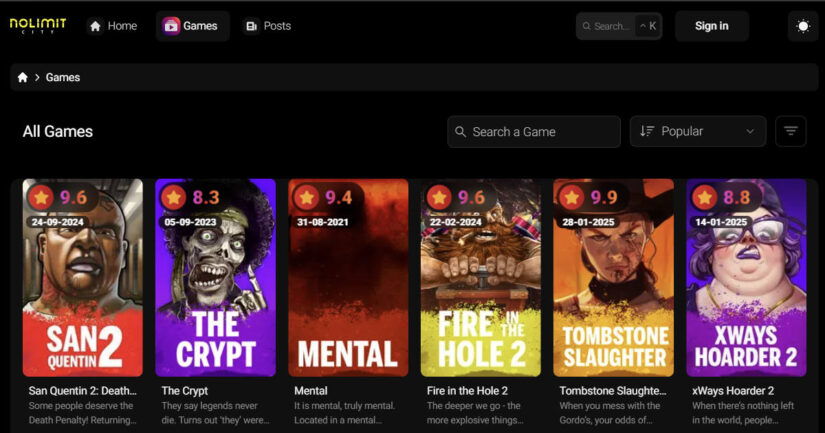Open the Home navigation tab
The width and height of the screenshot is (825, 433).
coord(113,26)
